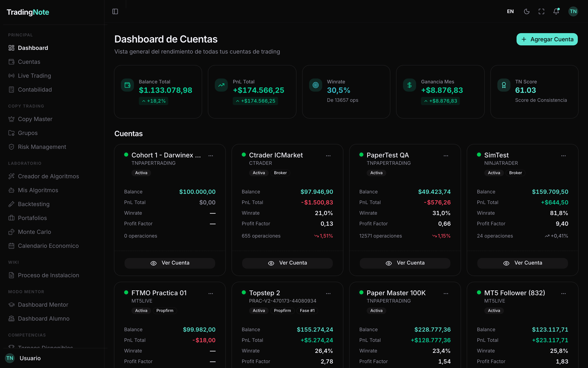This screenshot has height=368, width=588.
Task: Click the -$1.500,83 PnL on Ctrader ICMarket
Action: tap(317, 202)
